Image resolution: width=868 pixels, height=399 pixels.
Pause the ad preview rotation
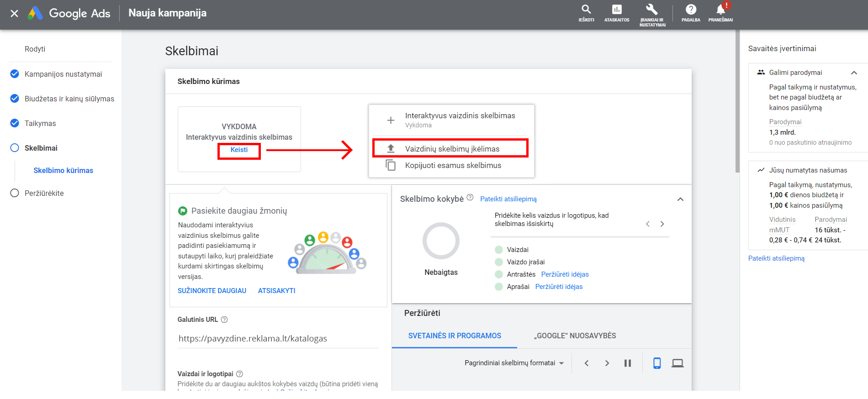[628, 363]
